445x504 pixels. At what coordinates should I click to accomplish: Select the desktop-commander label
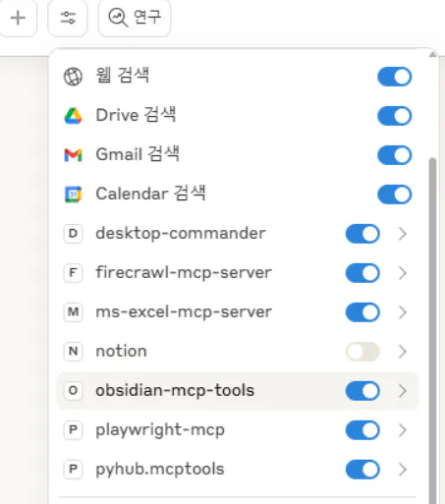[x=181, y=233]
